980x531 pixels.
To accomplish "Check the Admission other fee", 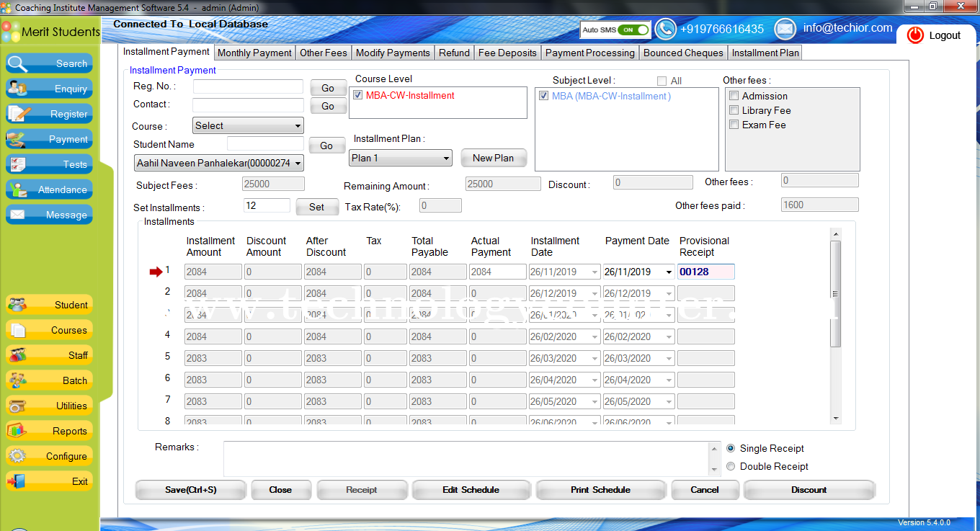I will (x=734, y=96).
